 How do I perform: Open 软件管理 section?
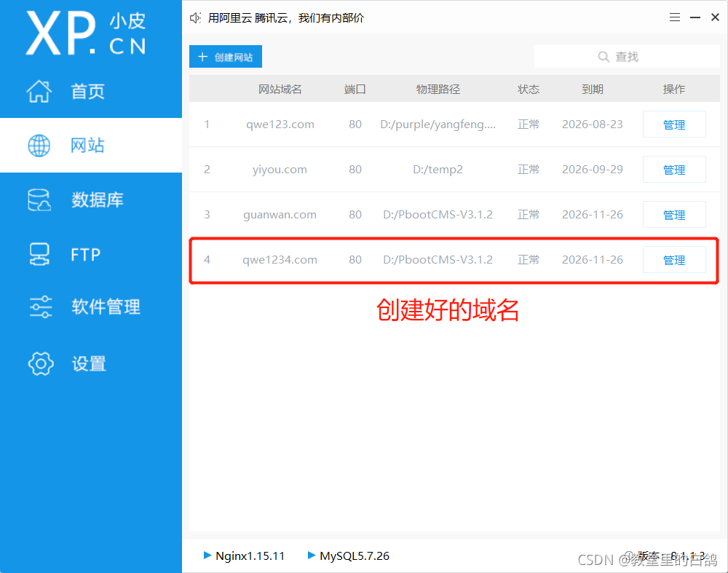point(91,307)
